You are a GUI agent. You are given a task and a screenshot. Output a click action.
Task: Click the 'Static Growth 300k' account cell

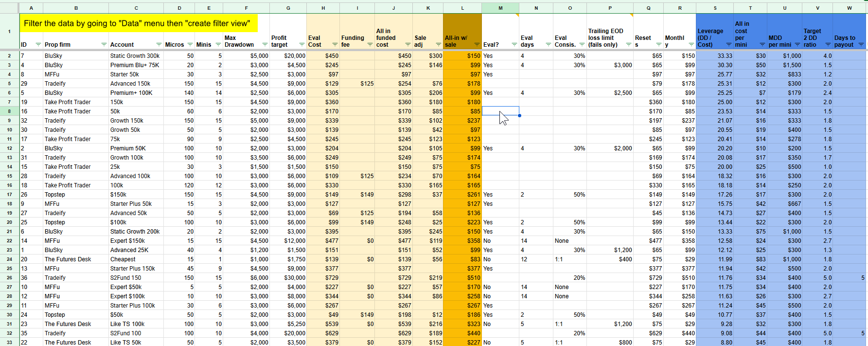coord(136,55)
